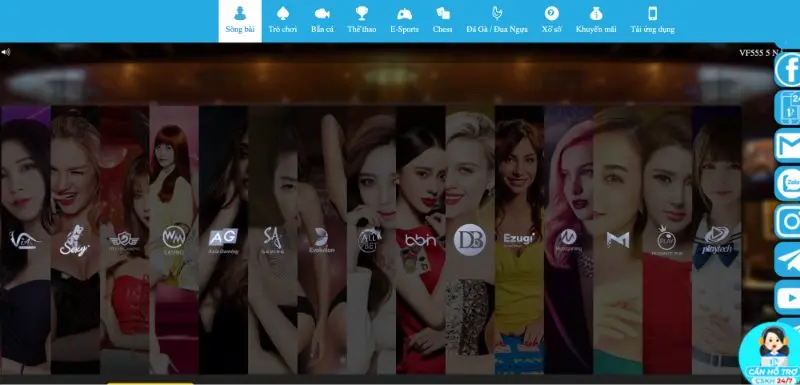Open the Facebook icon in right sidebar
Screen dimensions: 800x385
coord(788,69)
